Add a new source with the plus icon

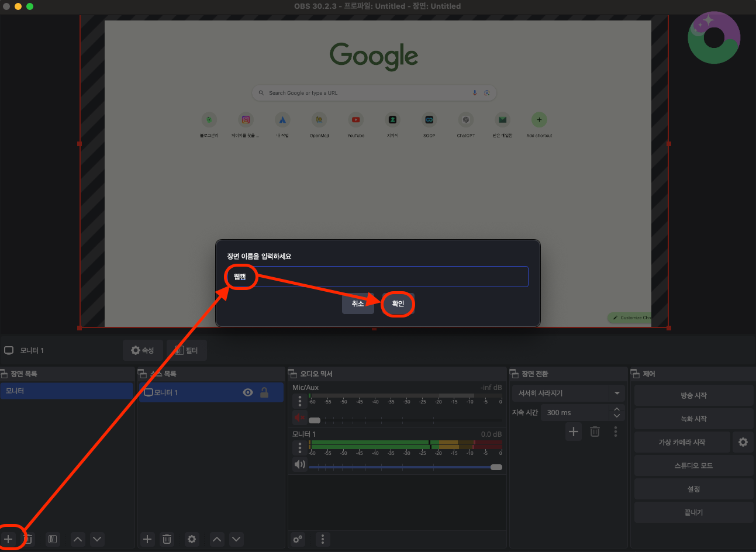(147, 539)
